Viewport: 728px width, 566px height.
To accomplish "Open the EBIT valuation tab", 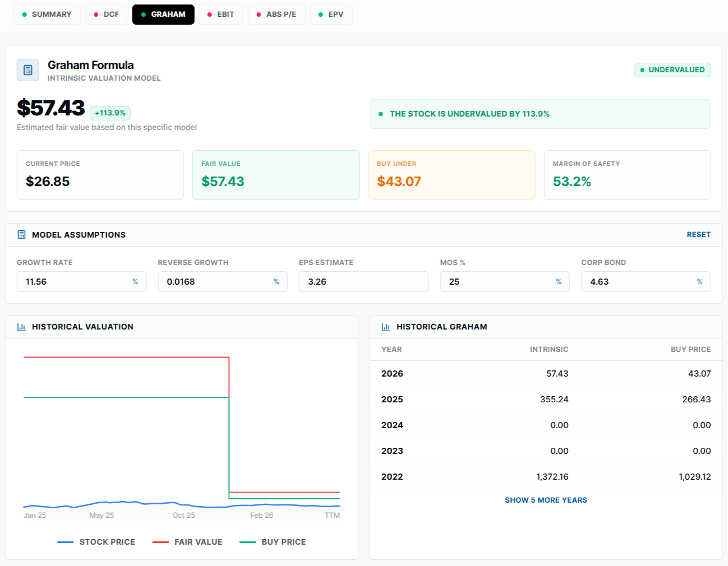I will pyautogui.click(x=221, y=15).
